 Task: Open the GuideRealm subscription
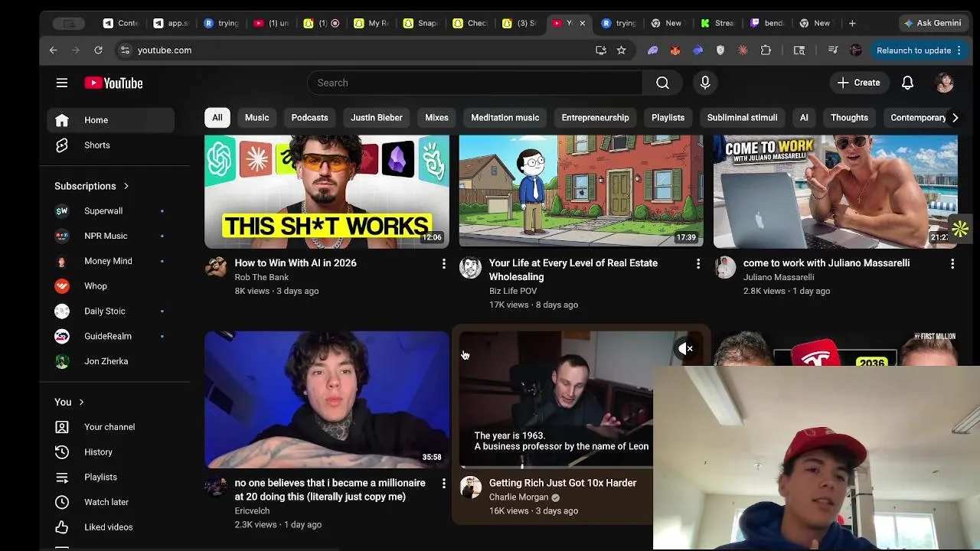[110, 336]
